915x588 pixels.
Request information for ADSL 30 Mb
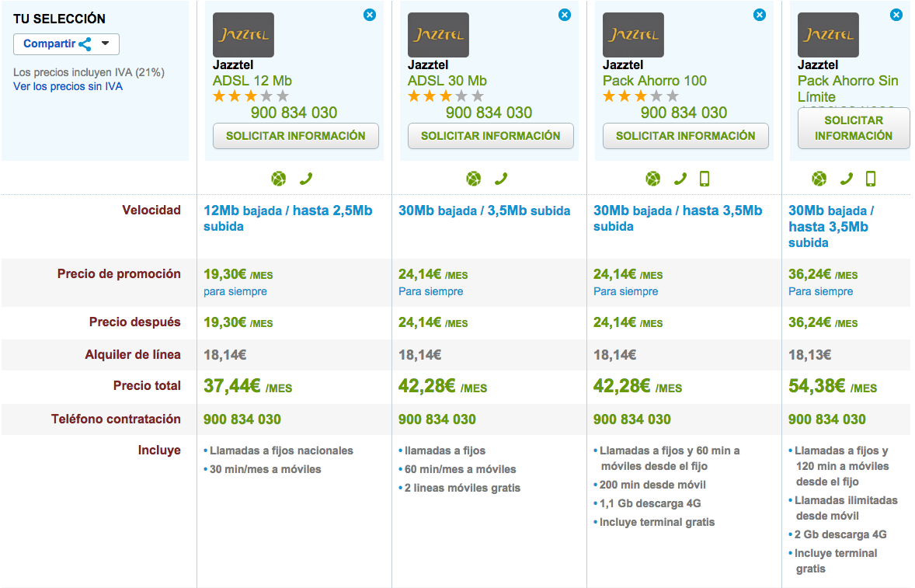point(491,136)
